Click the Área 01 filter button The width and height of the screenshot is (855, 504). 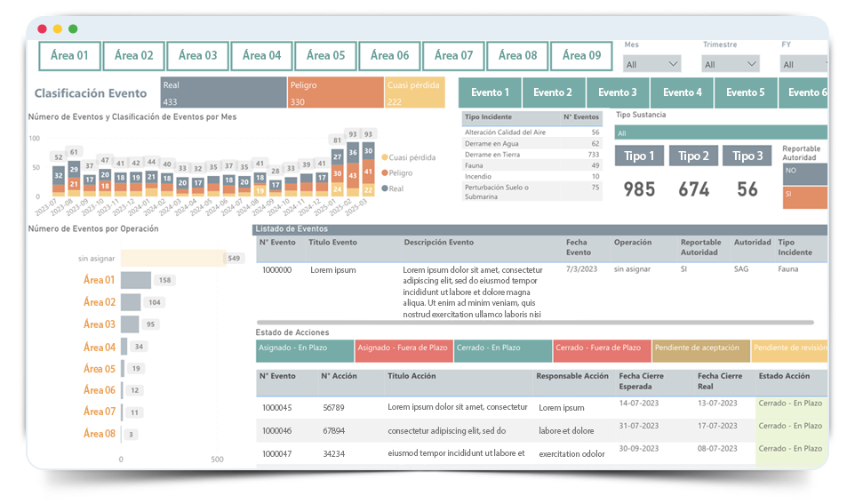click(x=69, y=56)
